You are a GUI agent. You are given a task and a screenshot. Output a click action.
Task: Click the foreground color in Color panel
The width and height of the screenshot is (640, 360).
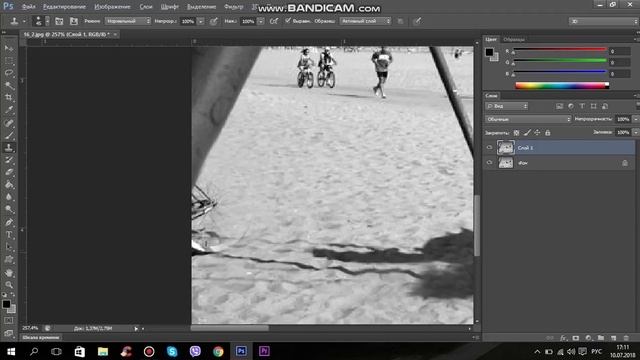[x=489, y=52]
